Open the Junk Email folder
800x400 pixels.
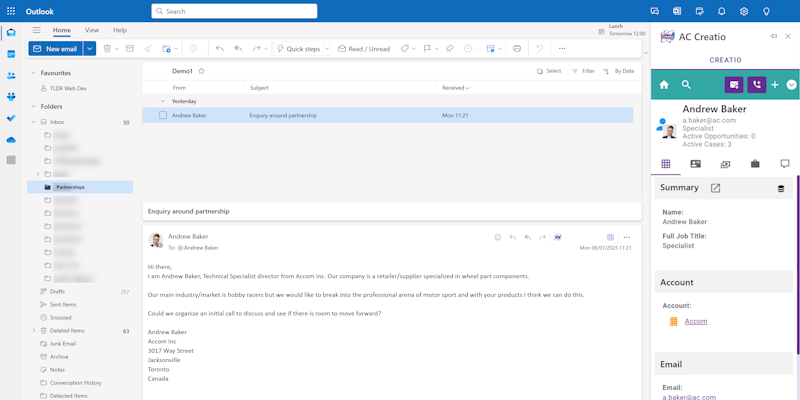click(x=63, y=344)
